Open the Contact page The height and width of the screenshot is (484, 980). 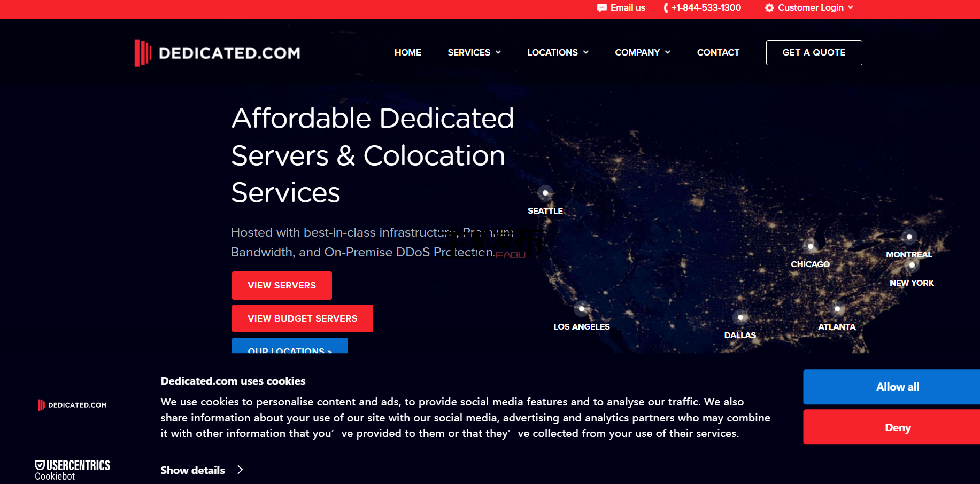click(x=718, y=52)
